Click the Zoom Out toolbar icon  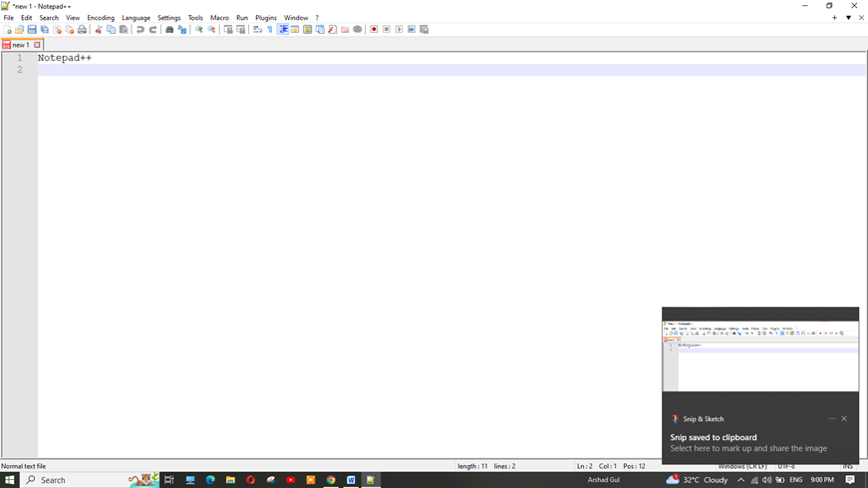pos(211,29)
